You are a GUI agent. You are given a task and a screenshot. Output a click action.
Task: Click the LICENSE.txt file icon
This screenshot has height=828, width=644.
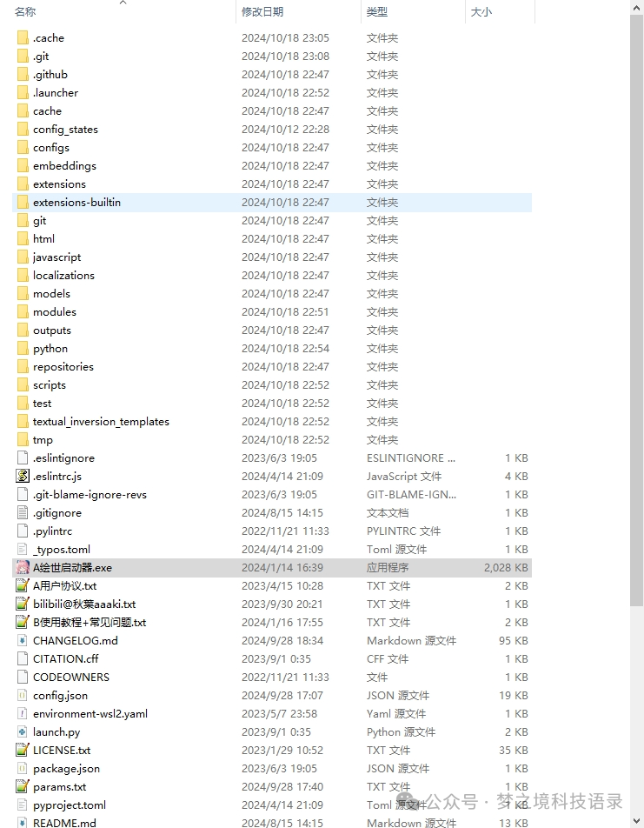pyautogui.click(x=23, y=751)
